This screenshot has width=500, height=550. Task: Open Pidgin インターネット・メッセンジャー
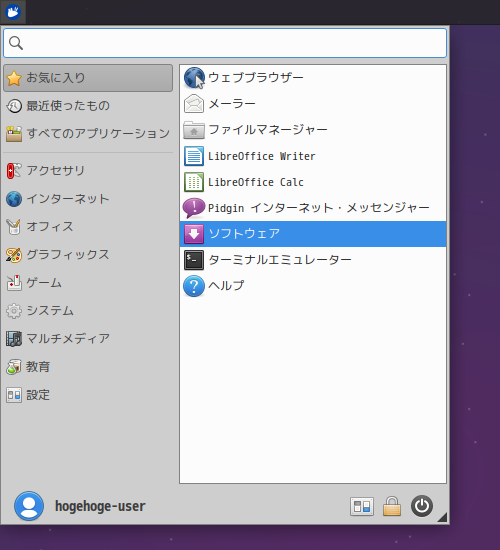(x=313, y=208)
